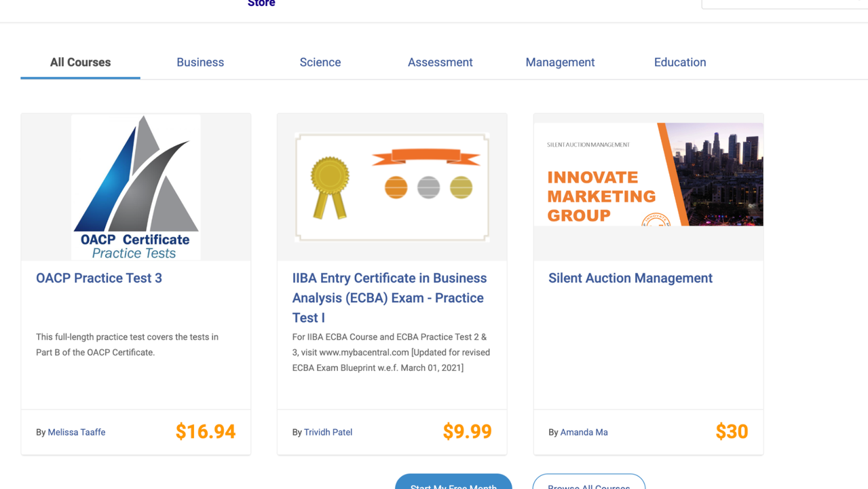Click the Start My Free Month button
Viewport: 868px width, 489px height.
coord(453,482)
